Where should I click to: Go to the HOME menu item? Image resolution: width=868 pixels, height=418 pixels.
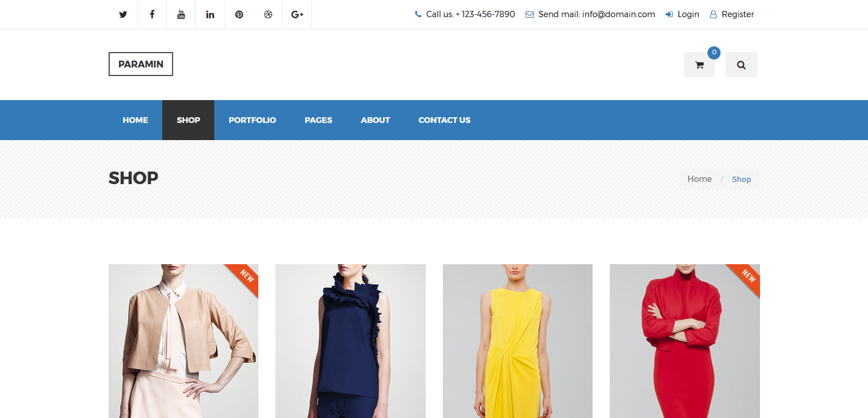pyautogui.click(x=135, y=120)
